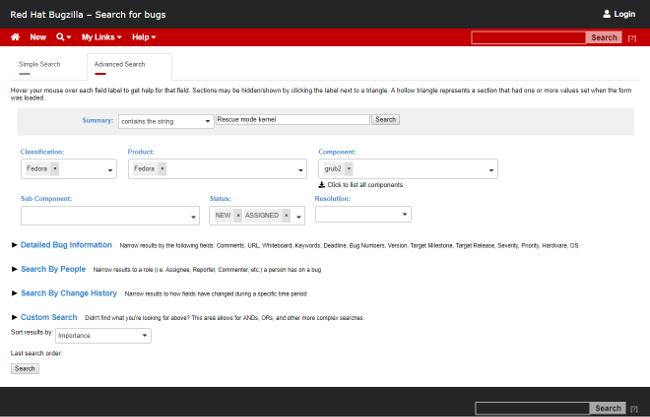Open the Classification dropdown arrow
The image size is (650, 417).
(110, 170)
